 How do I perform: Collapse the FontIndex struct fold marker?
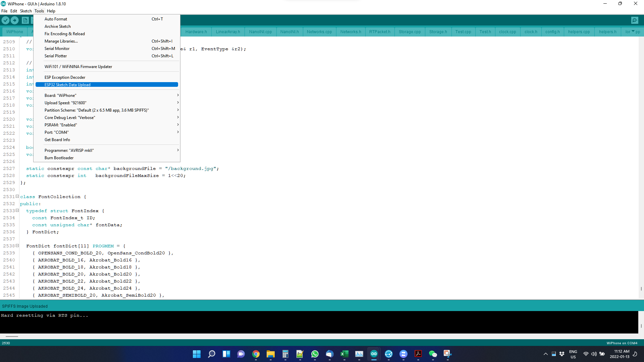[17, 210]
